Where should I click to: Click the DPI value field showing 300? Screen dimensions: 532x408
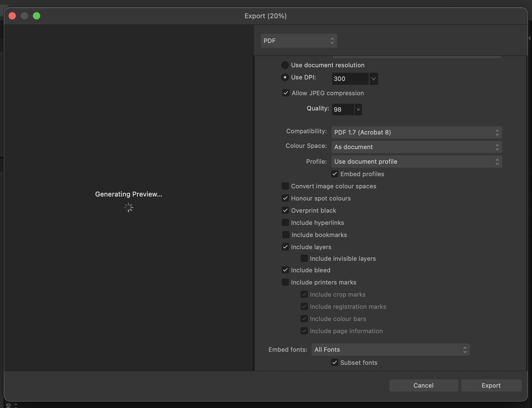click(350, 79)
